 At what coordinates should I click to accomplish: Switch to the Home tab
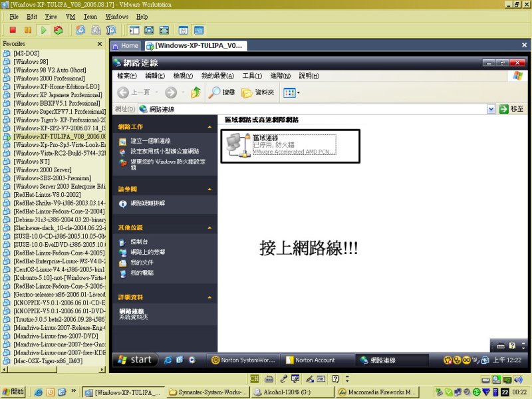tap(125, 46)
